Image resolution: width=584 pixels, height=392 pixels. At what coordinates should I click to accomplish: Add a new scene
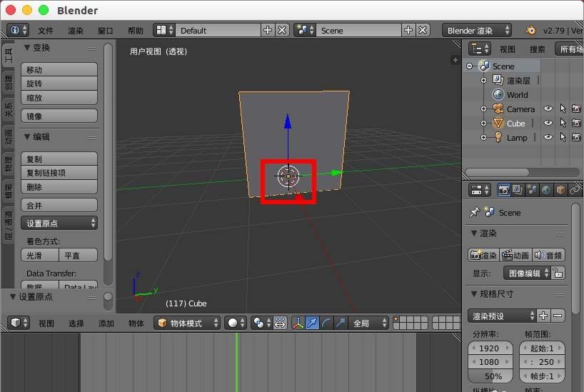408,30
